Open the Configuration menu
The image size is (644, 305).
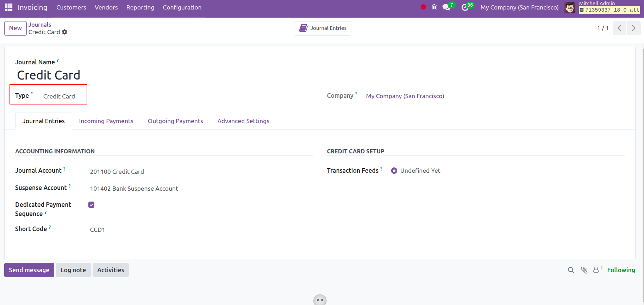click(x=182, y=7)
